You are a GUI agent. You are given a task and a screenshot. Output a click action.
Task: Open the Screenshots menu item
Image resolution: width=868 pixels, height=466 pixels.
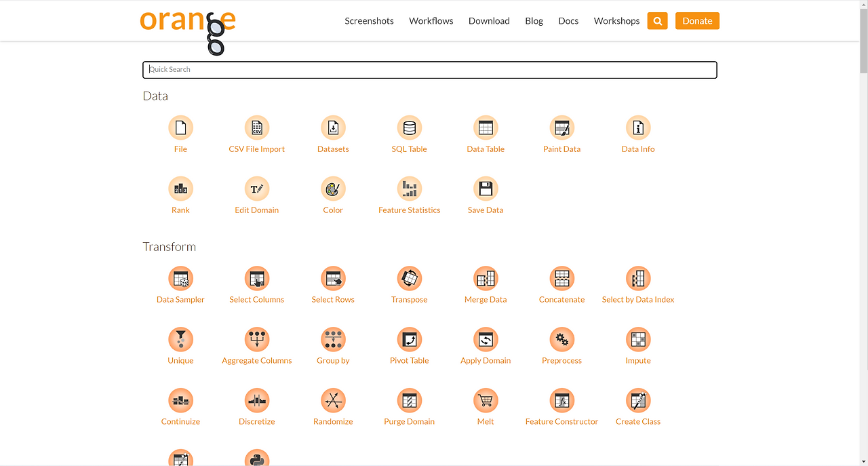(369, 21)
